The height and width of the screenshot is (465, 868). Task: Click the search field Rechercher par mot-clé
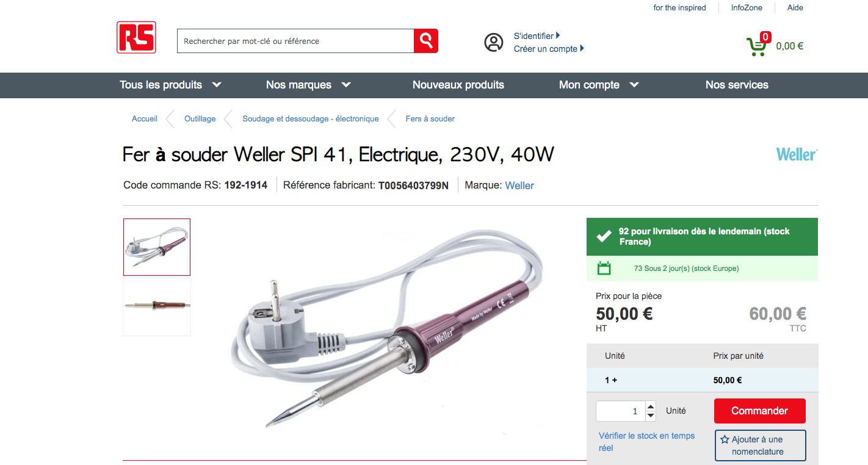pyautogui.click(x=295, y=41)
